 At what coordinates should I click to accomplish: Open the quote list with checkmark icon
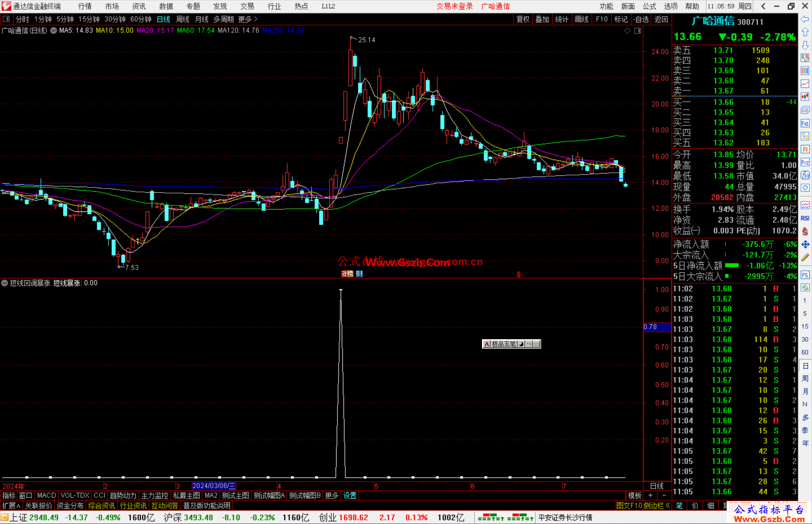805,58
